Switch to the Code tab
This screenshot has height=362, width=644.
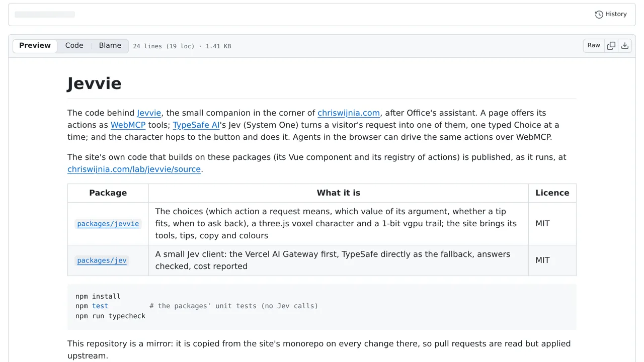click(74, 46)
